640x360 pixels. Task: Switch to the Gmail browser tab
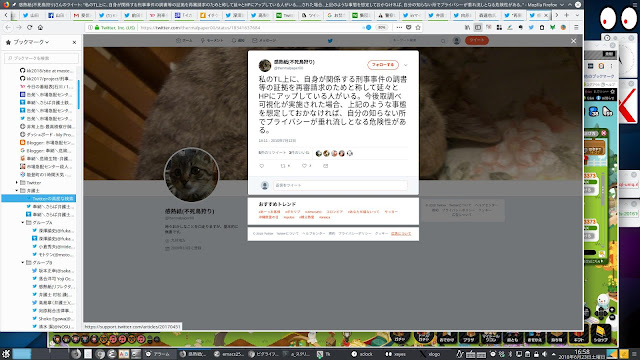pos(82,15)
